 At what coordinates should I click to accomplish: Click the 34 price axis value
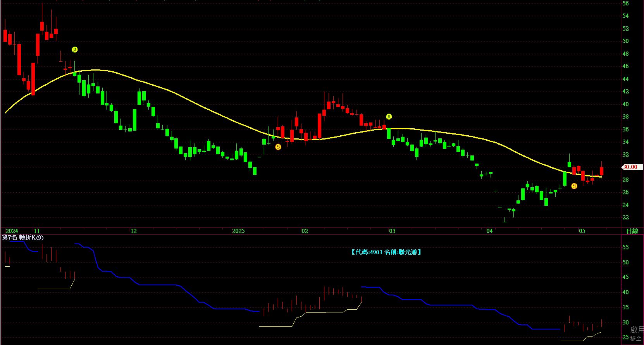[625, 142]
